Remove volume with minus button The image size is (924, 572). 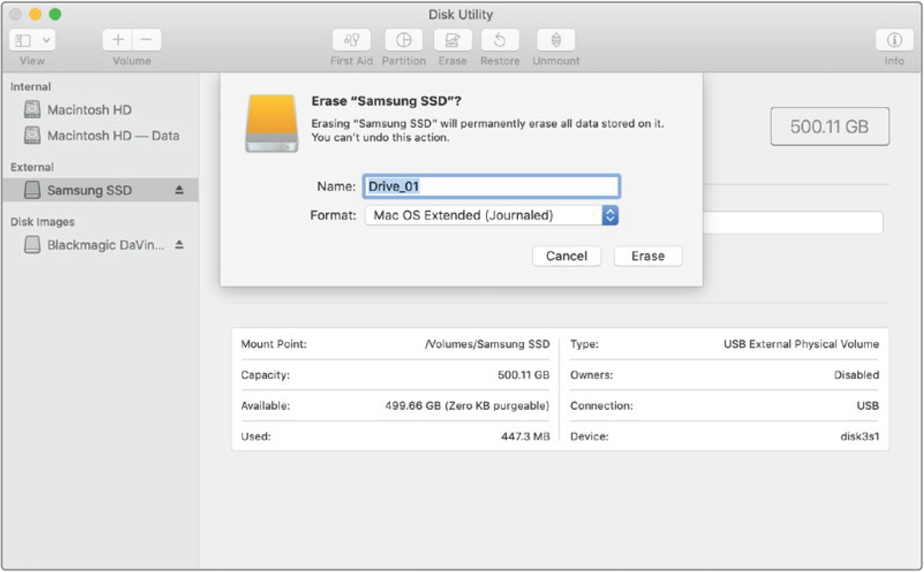tap(147, 40)
